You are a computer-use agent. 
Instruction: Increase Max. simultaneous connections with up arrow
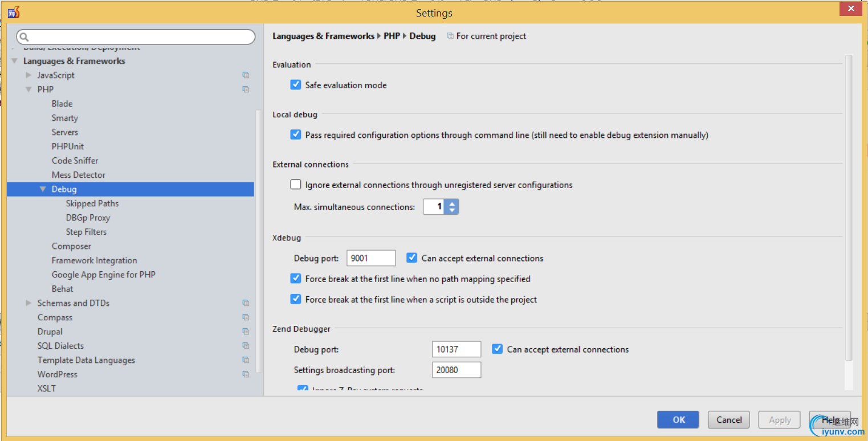tap(452, 203)
